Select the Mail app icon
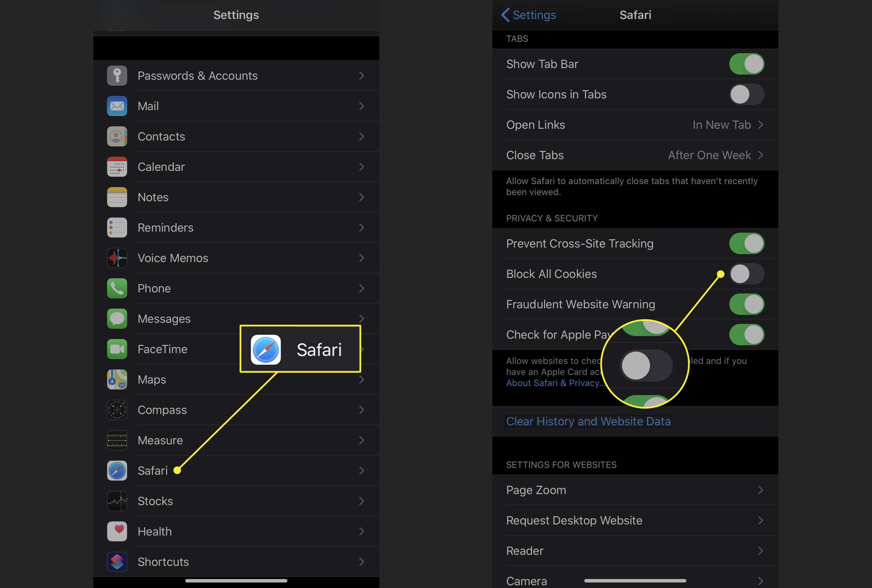Image resolution: width=872 pixels, height=588 pixels. [117, 106]
